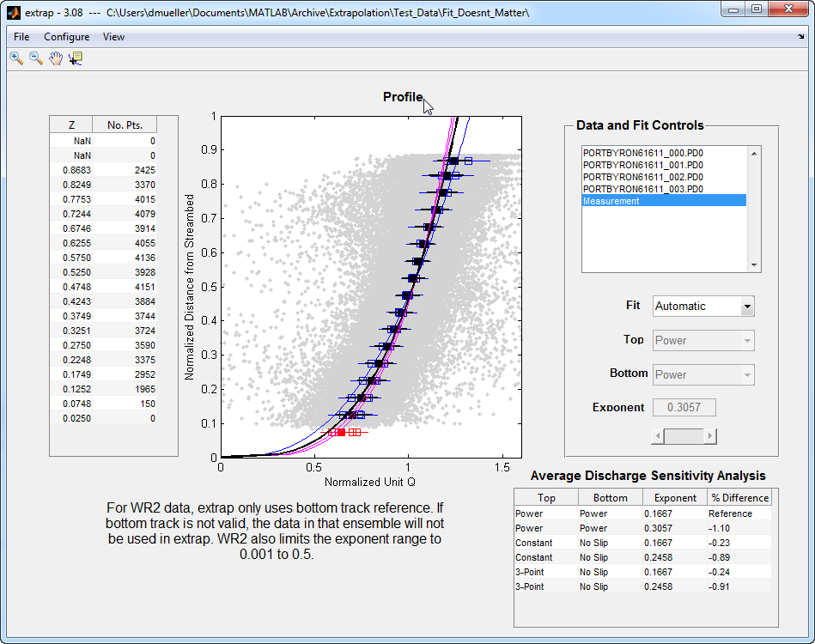This screenshot has height=644, width=815.
Task: Click the MATLAB logo in title bar
Action: 13,13
